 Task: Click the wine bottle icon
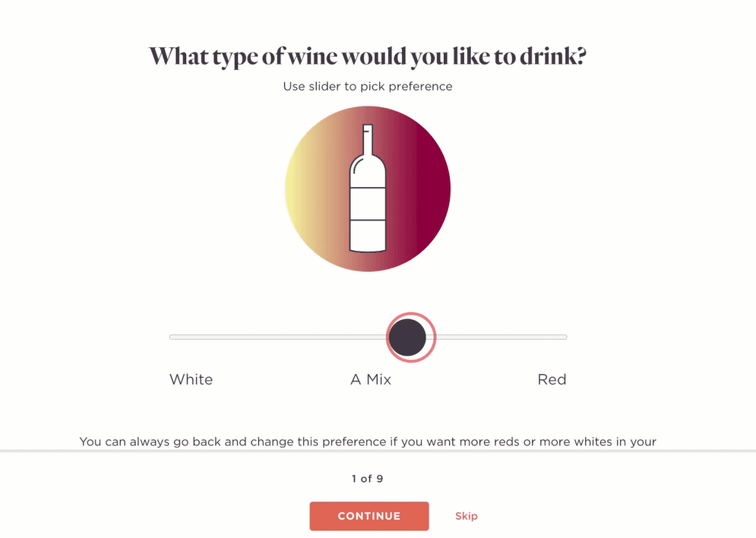click(x=368, y=188)
